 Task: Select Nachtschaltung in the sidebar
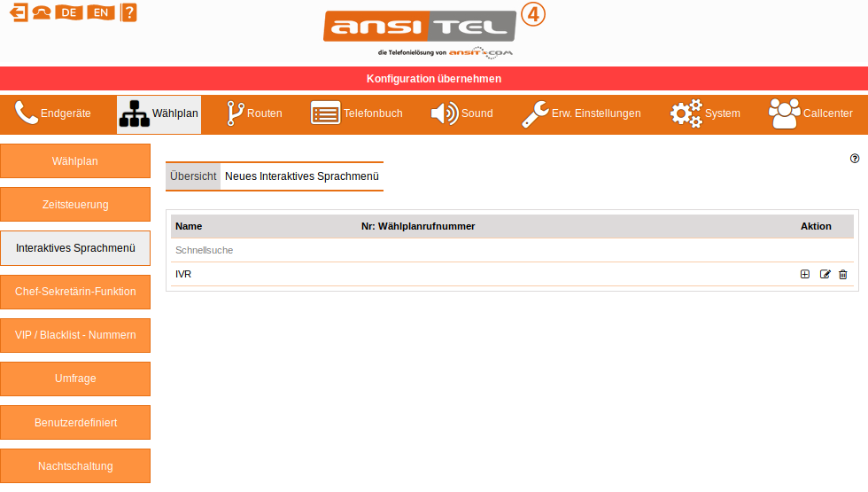point(75,466)
